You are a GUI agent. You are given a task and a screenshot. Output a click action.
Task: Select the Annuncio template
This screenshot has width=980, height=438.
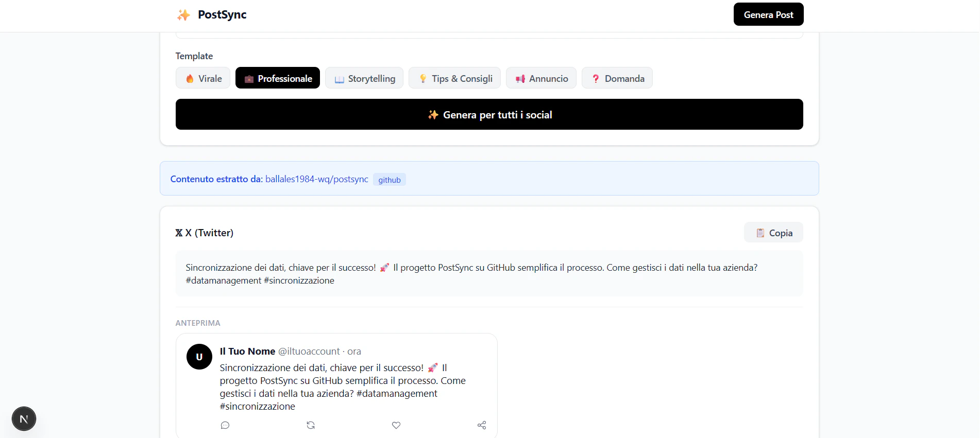coord(541,78)
